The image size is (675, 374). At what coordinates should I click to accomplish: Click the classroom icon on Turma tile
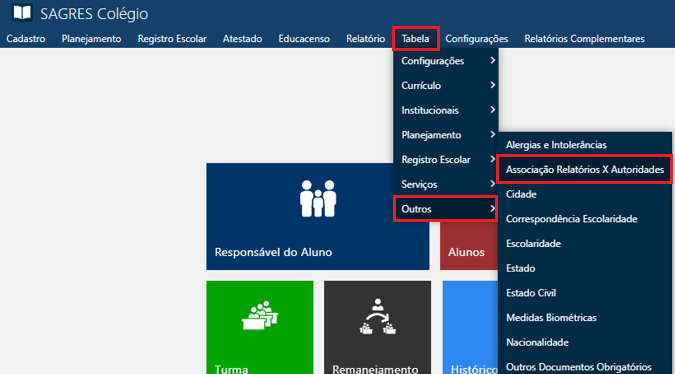(260, 315)
